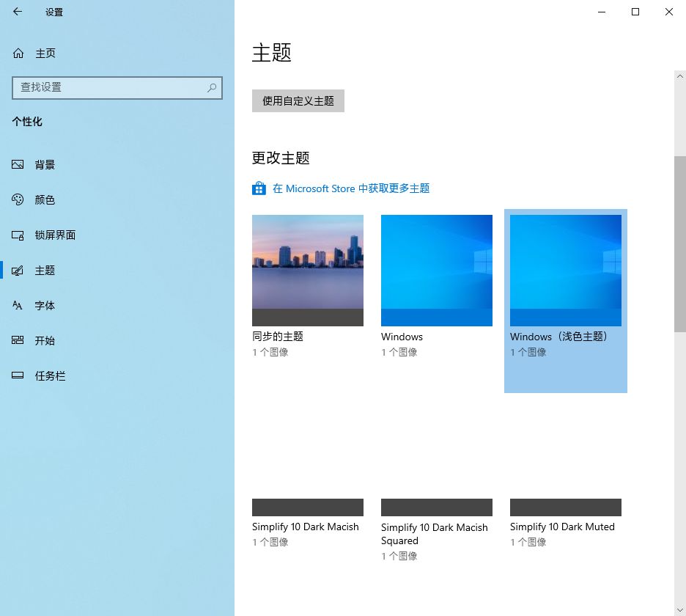Screen dimensions: 686x616
Task: Select the Windows theme thumbnail
Action: [x=437, y=270]
